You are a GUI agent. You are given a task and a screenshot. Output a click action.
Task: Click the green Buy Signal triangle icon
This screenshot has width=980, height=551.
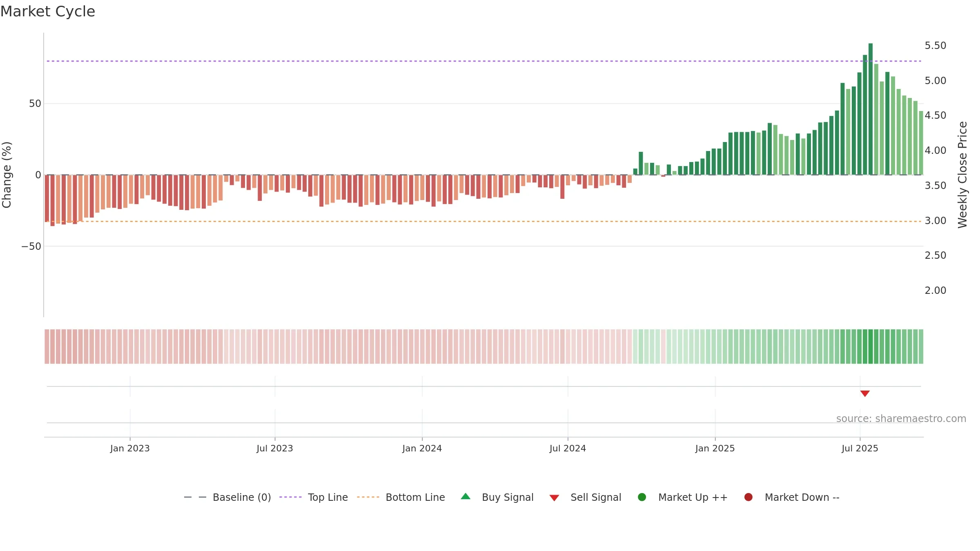465,497
